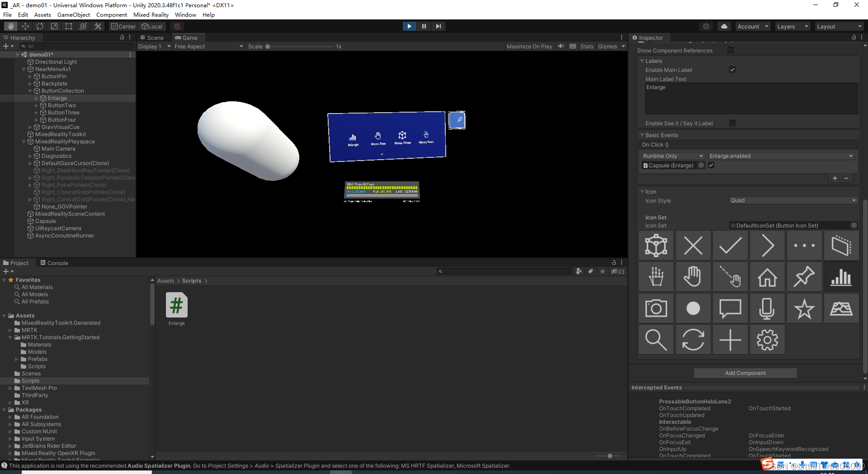Image resolution: width=868 pixels, height=474 pixels.
Task: Click the Step frame button
Action: tap(438, 26)
